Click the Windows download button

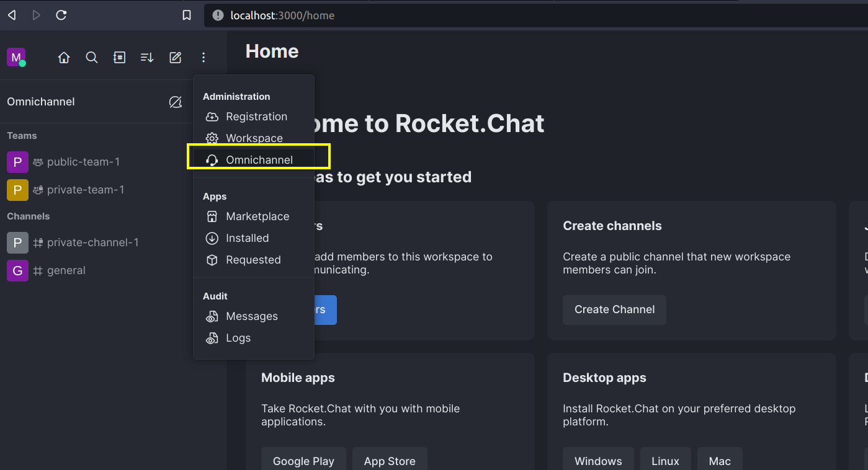(598, 461)
